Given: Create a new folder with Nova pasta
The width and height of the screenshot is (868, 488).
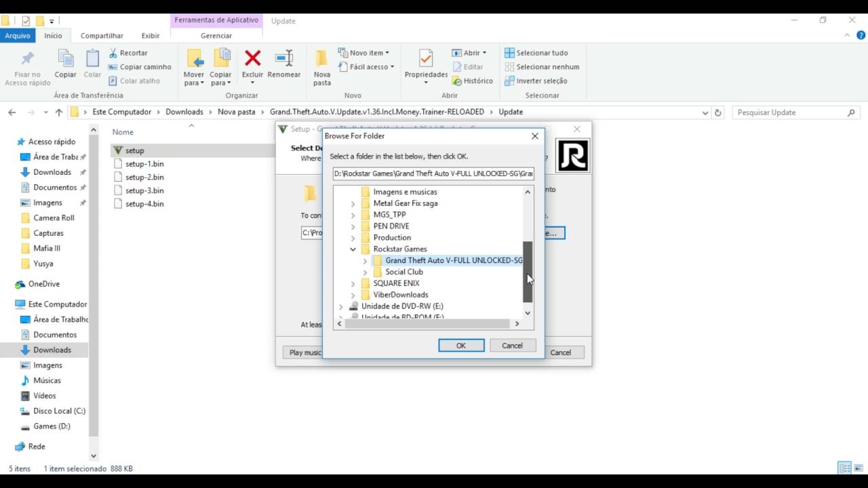Looking at the screenshot, I should 322,67.
